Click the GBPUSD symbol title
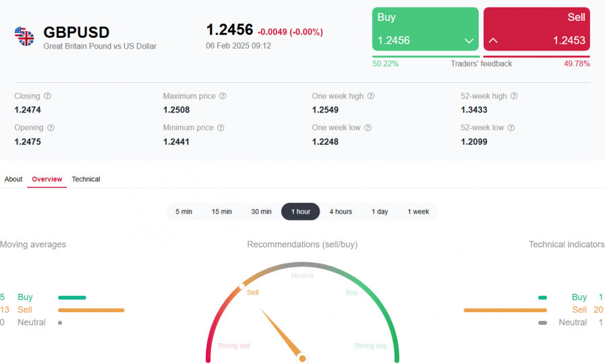607x364 pixels. click(76, 32)
